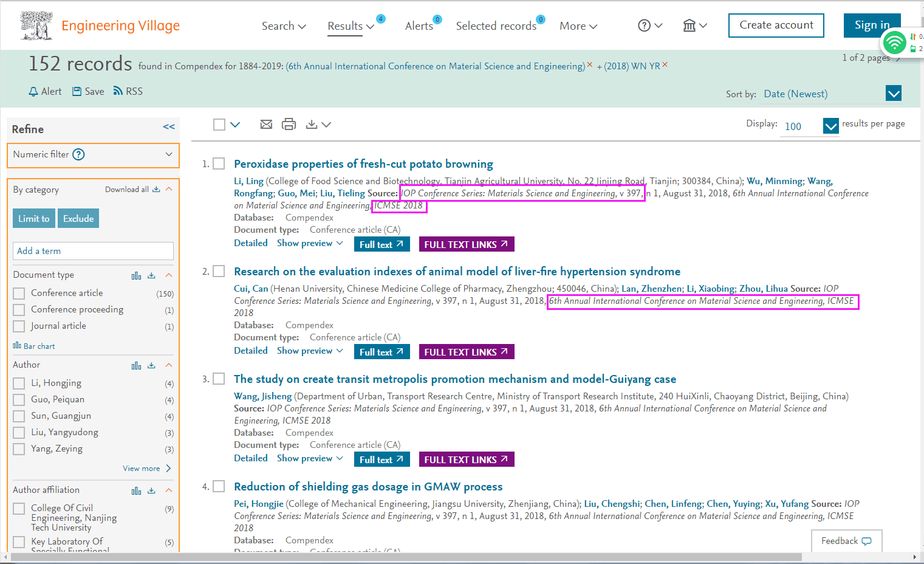This screenshot has width=924, height=564.
Task: Expand the Numeric filter chevron
Action: tap(169, 154)
